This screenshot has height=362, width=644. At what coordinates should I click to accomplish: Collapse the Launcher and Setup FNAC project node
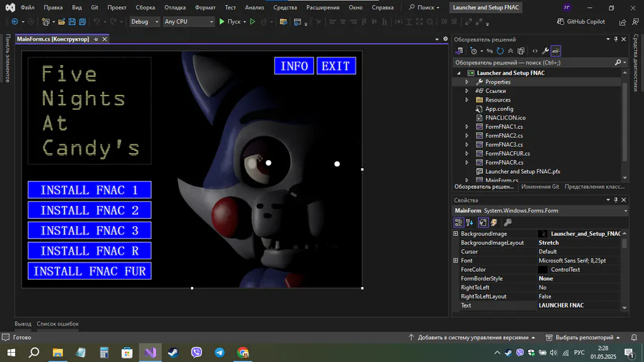click(459, 73)
